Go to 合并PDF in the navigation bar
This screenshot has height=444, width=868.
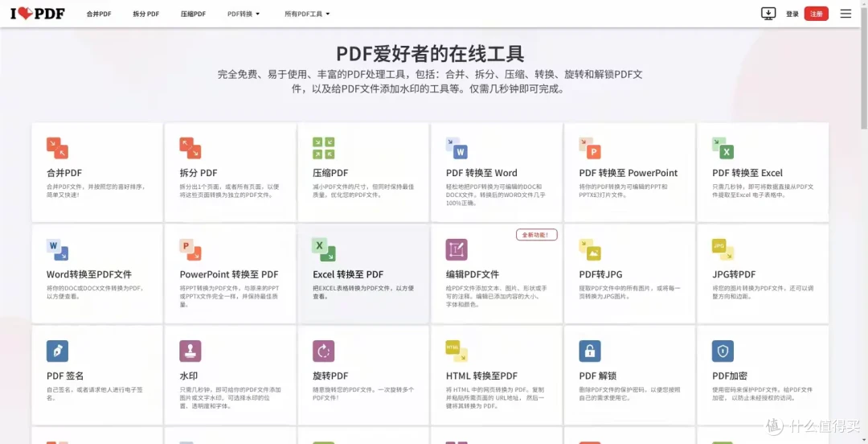coord(99,14)
